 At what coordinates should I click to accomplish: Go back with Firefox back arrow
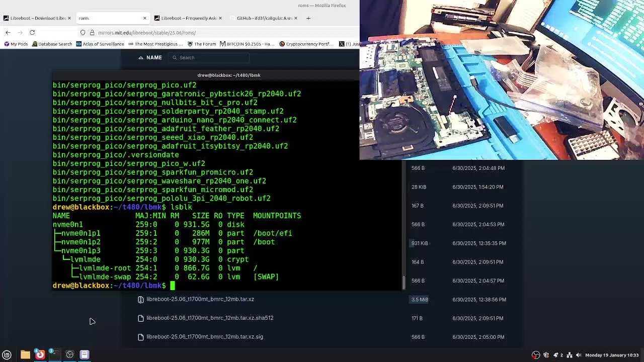[x=8, y=33]
